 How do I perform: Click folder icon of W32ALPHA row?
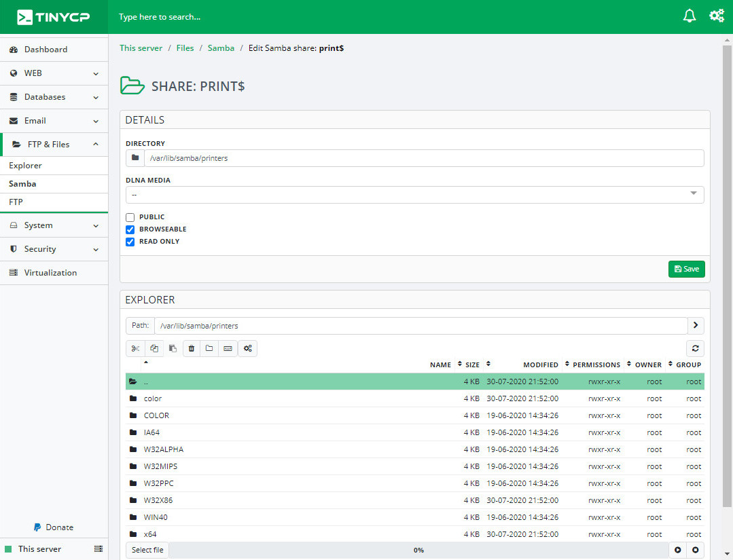tap(133, 449)
